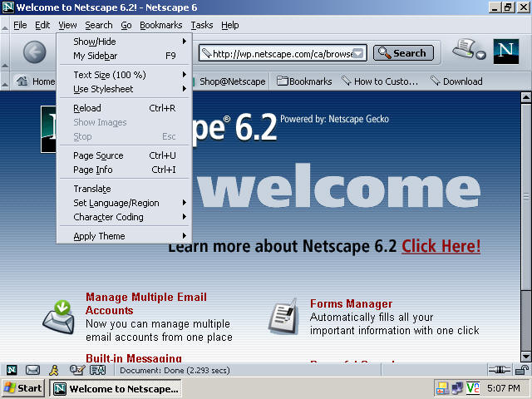Click into the URL address field
Screen dimensions: 532x399
tap(283, 53)
